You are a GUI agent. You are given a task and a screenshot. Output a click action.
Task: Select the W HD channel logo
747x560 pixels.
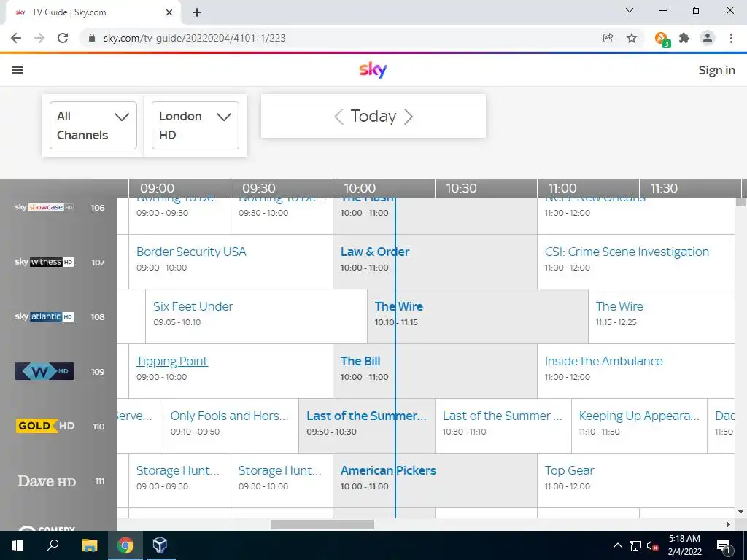[44, 371]
